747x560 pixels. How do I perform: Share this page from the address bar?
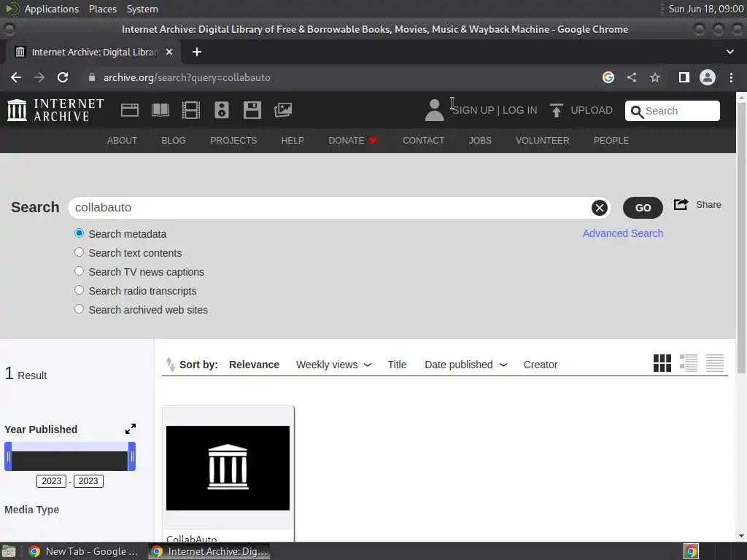(x=632, y=77)
